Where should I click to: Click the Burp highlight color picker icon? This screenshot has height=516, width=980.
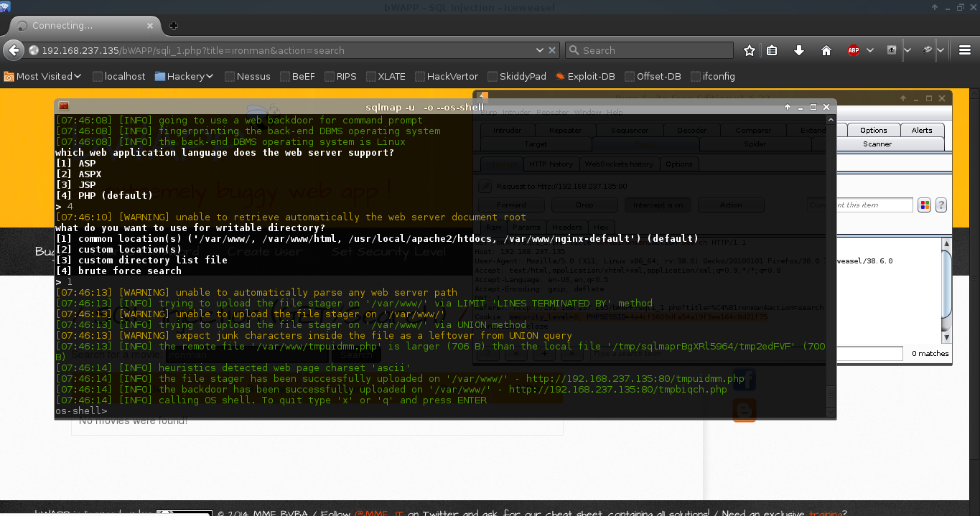coord(924,205)
